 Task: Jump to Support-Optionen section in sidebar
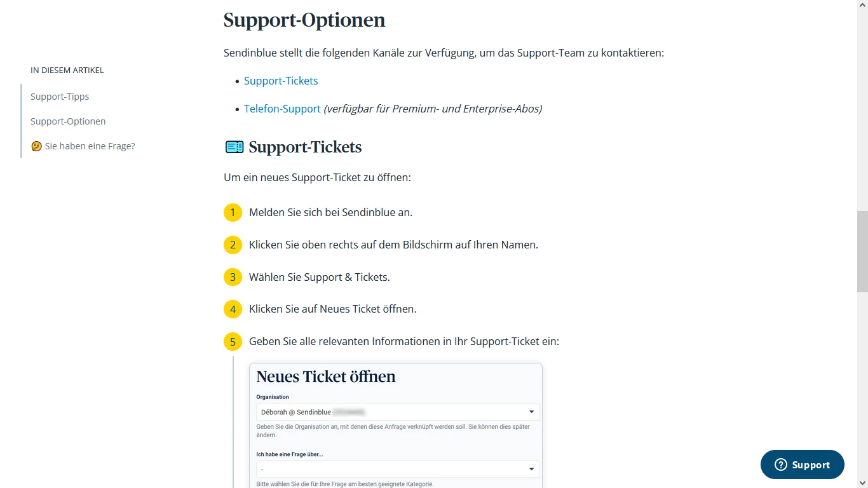point(68,121)
